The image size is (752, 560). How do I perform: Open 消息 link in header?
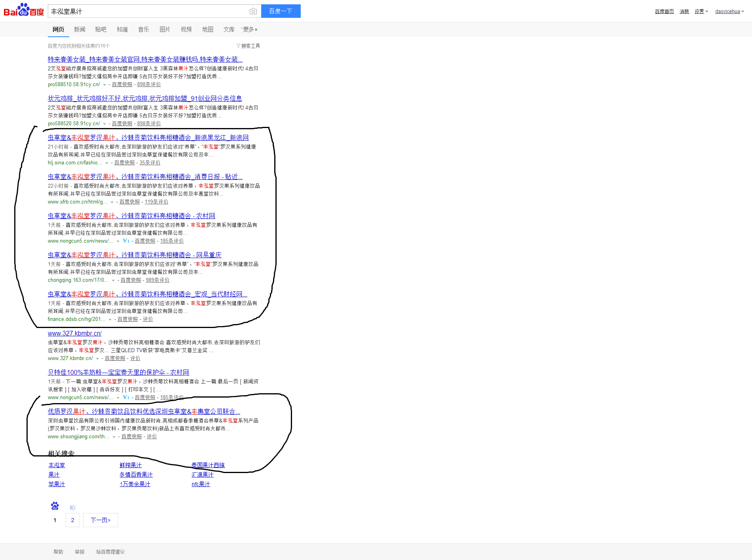click(x=684, y=11)
